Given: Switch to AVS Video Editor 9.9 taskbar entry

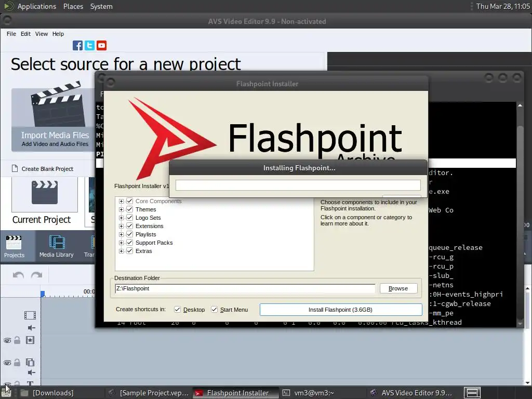Looking at the screenshot, I should [x=411, y=393].
